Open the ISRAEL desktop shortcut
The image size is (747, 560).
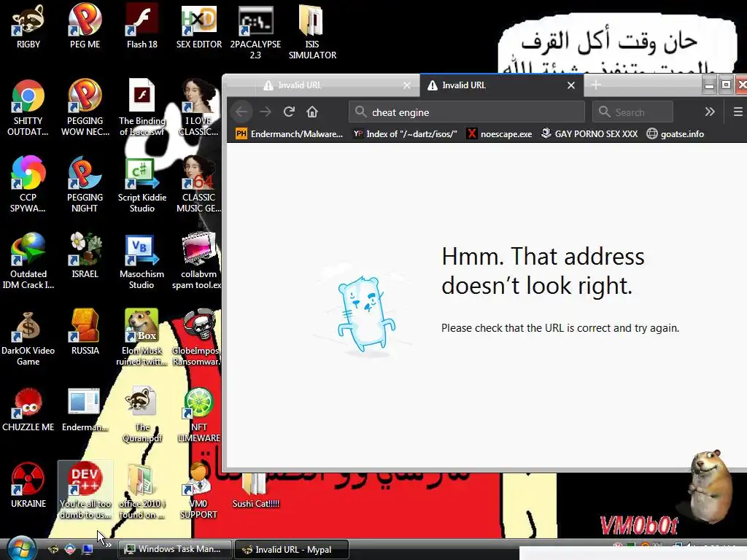pos(85,256)
